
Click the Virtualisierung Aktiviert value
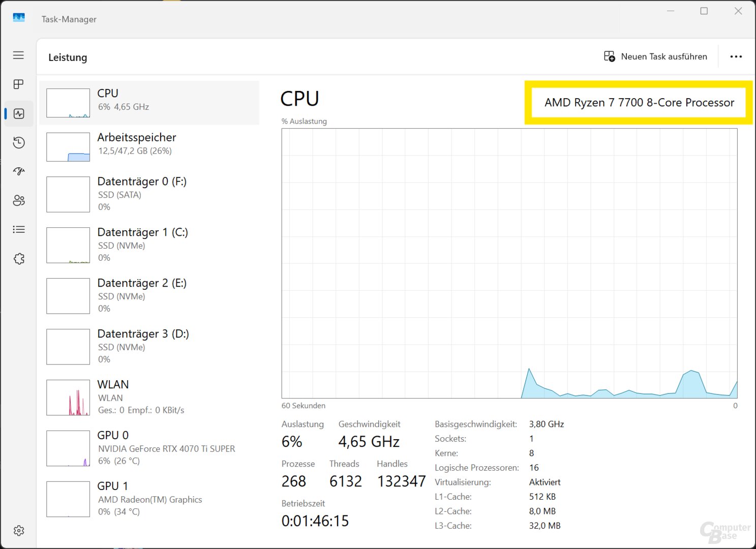(x=545, y=482)
